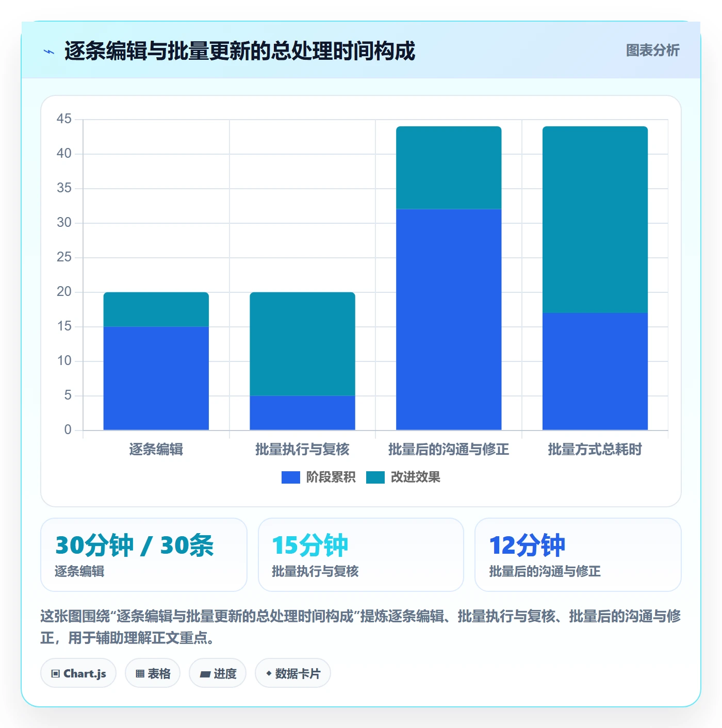Click the 批量后的沟通与修正 caption in third card
The width and height of the screenshot is (722, 728).
[545, 571]
